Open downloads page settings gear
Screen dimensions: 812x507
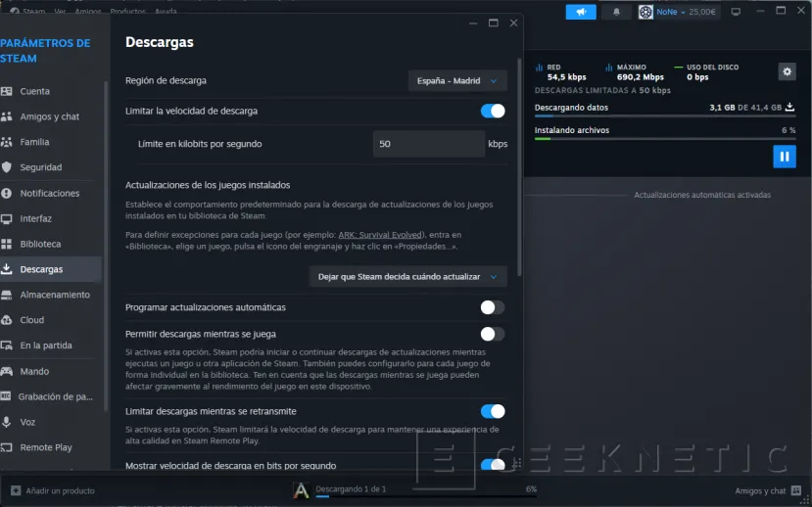coord(787,71)
